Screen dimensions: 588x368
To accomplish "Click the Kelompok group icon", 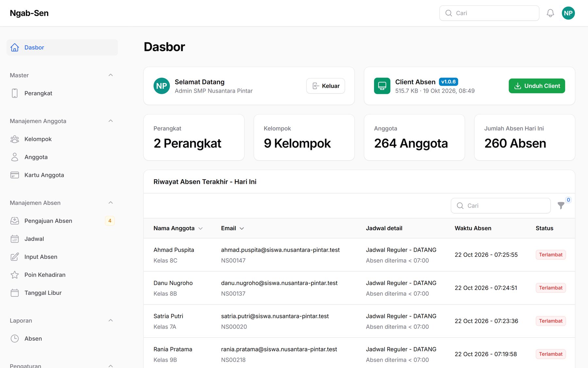I will (15, 139).
